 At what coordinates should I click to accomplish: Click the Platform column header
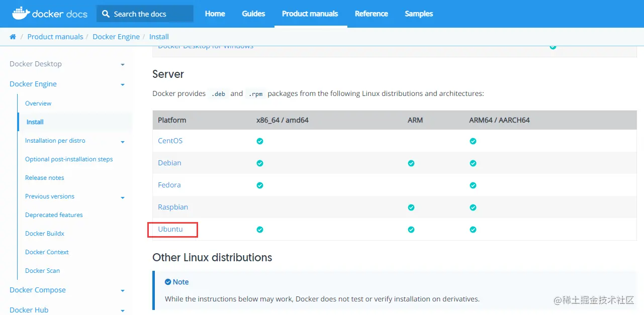[172, 120]
